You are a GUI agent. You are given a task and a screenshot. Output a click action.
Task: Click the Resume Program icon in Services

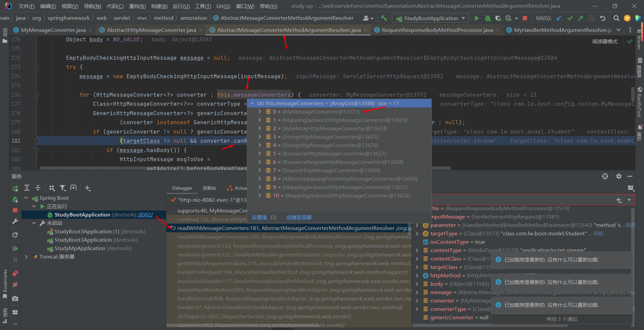coord(15,248)
